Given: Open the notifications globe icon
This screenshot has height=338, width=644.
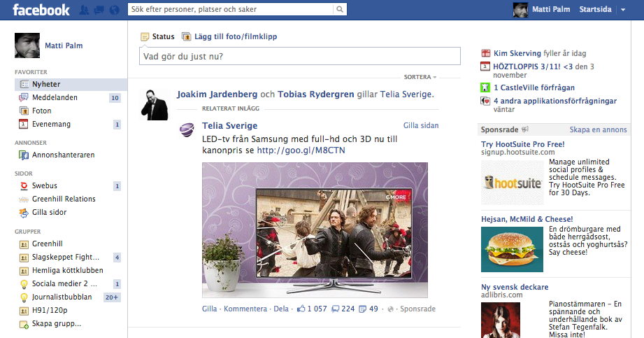Looking at the screenshot, I should click(114, 10).
